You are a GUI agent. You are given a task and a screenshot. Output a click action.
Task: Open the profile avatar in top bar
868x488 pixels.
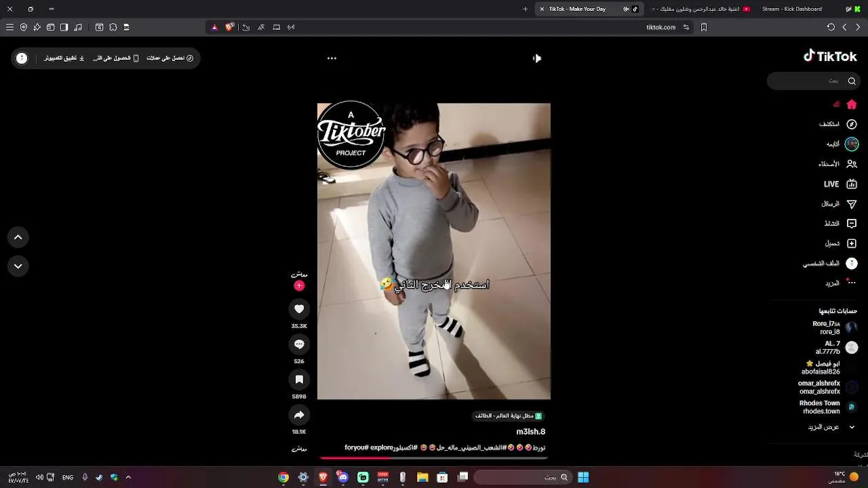pyautogui.click(x=22, y=58)
